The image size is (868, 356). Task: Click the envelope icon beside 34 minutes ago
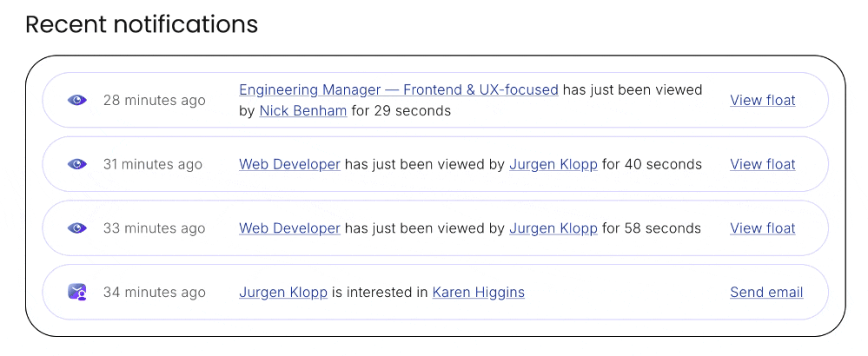78,293
